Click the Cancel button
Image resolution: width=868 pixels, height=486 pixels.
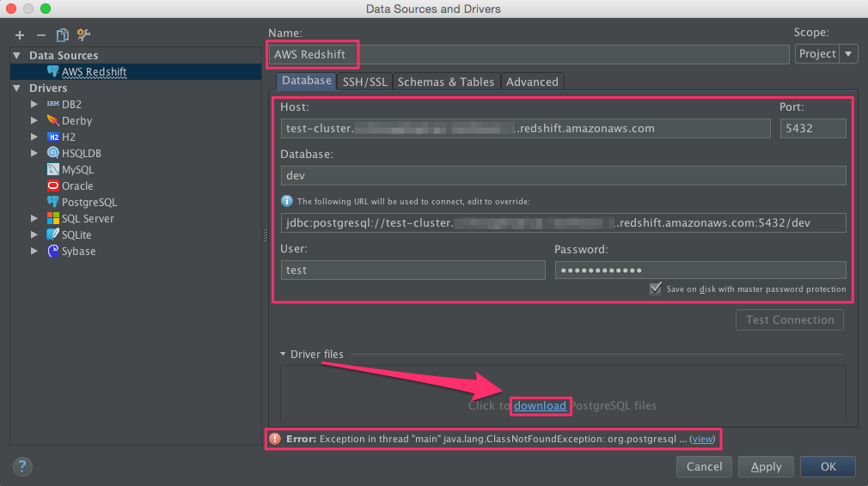click(x=704, y=466)
